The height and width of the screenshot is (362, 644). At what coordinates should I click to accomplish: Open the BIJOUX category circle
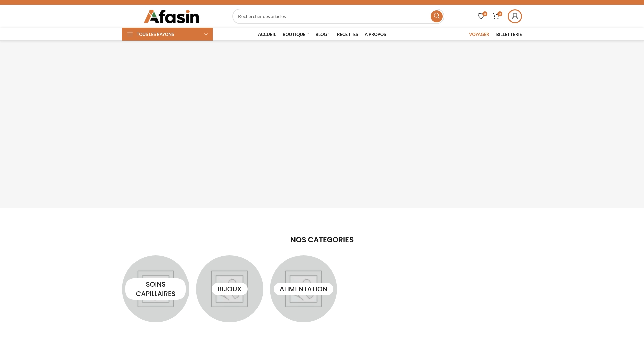click(229, 289)
